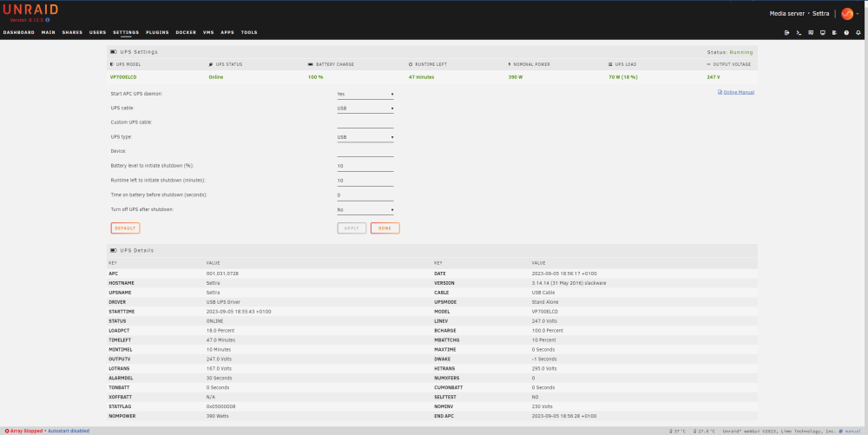This screenshot has width=868, height=435.
Task: Open the notifications bell icon
Action: [858, 33]
